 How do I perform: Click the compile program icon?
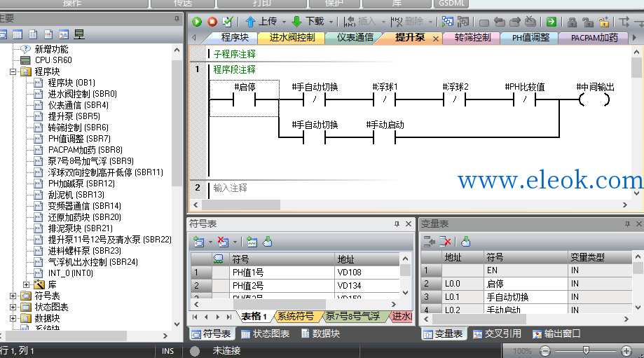[x=228, y=21]
